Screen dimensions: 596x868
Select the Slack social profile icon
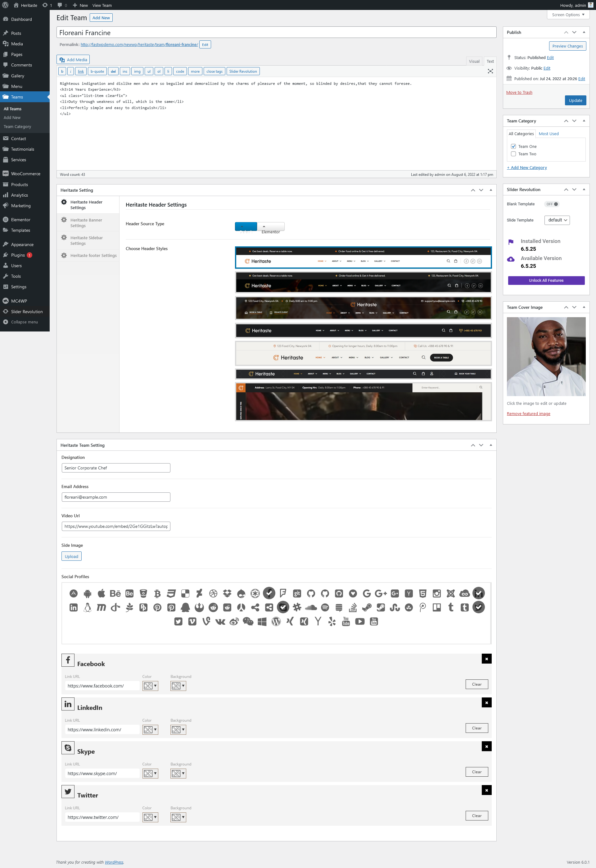tap(297, 608)
